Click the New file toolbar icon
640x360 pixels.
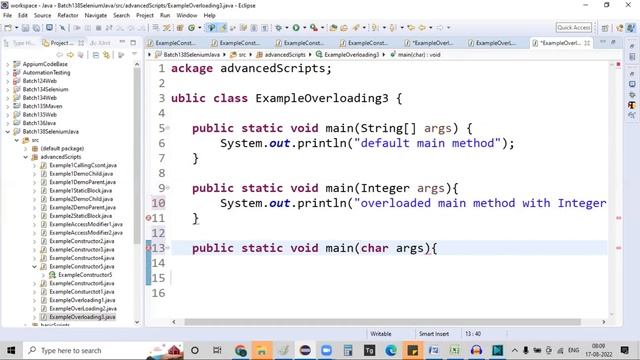point(8,28)
